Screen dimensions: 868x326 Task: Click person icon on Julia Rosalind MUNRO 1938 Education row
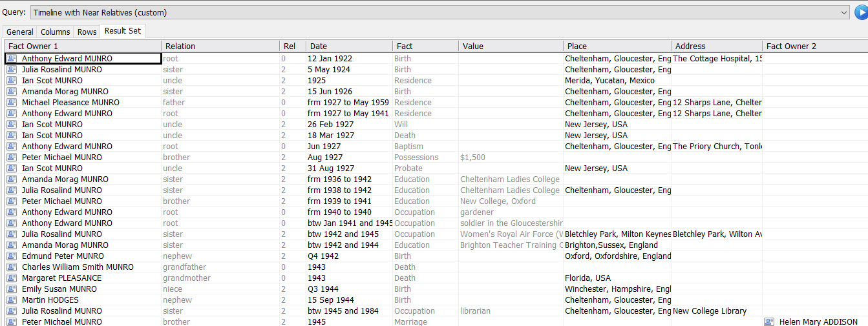(12, 190)
